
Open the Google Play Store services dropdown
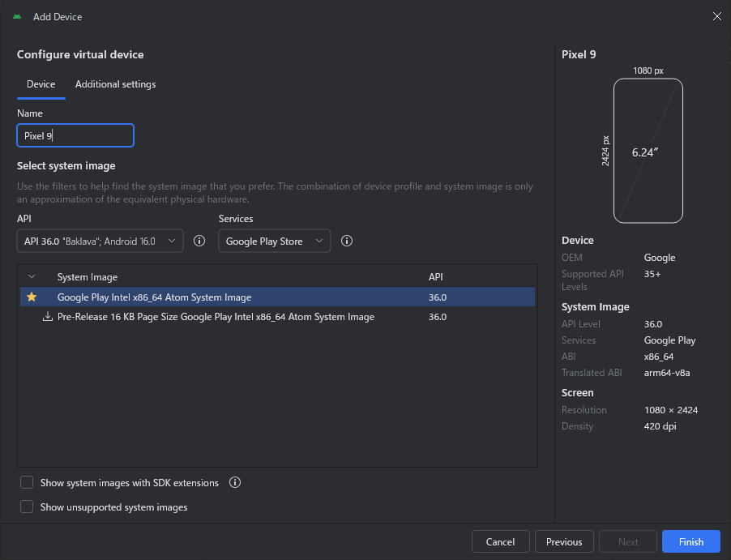pyautogui.click(x=275, y=241)
